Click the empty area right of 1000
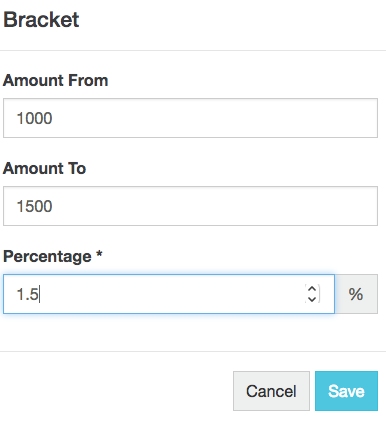 tap(213, 118)
